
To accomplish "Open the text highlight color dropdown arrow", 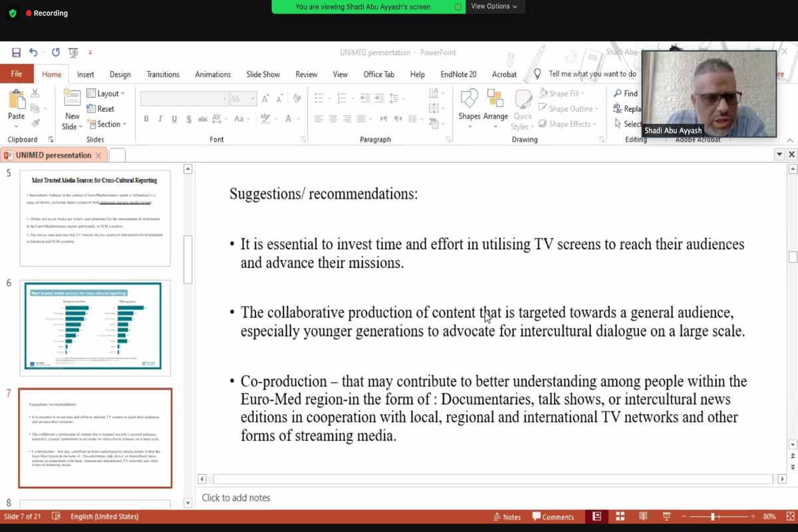I will [275, 119].
